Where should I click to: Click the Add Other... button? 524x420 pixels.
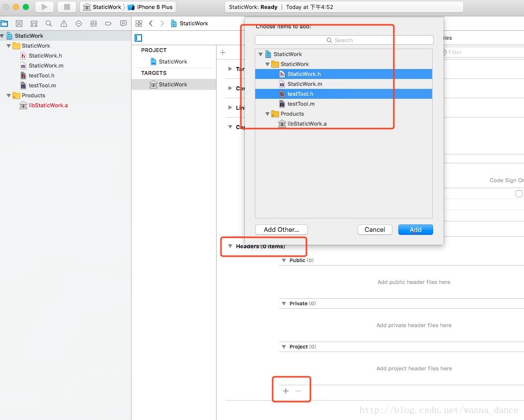click(x=282, y=229)
